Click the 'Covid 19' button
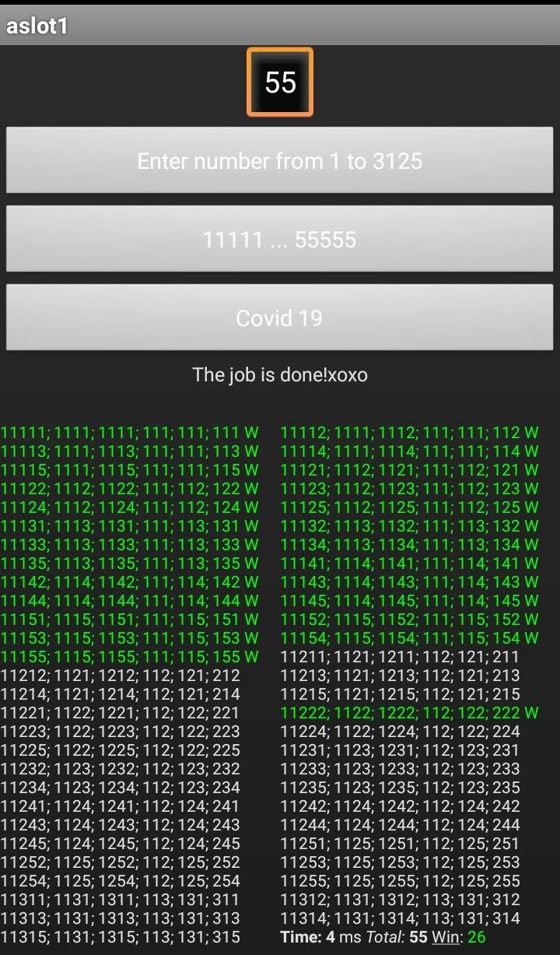The width and height of the screenshot is (560, 955). coord(280,318)
